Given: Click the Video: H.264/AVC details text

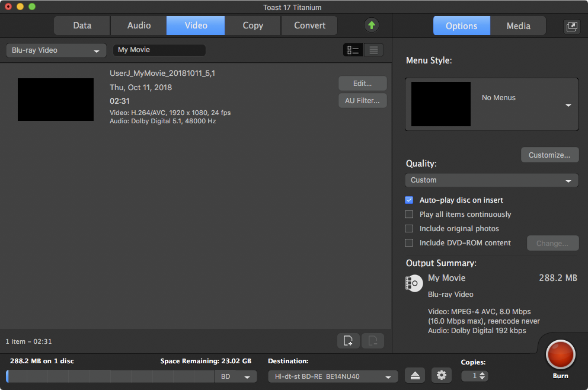Looking at the screenshot, I should tap(170, 113).
